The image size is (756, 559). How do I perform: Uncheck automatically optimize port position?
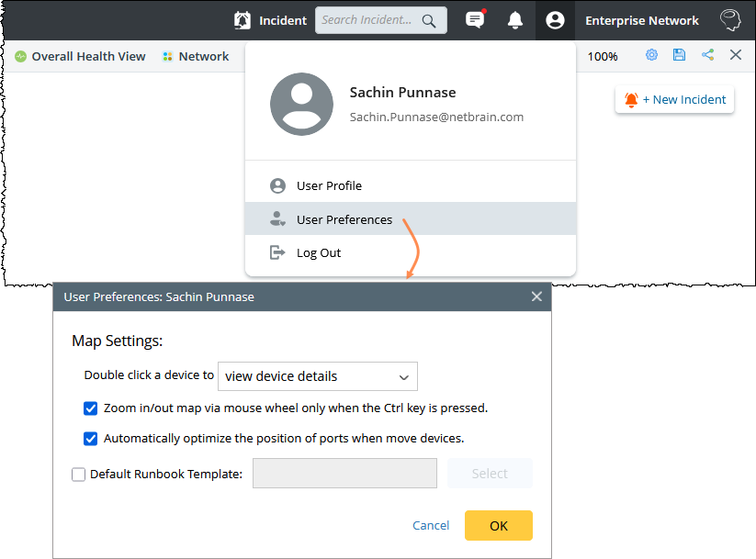coord(90,438)
